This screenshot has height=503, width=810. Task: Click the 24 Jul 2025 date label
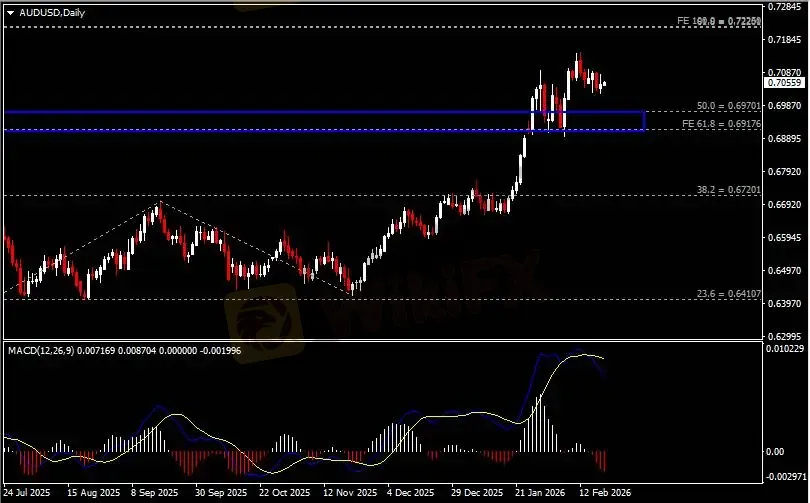(x=27, y=493)
